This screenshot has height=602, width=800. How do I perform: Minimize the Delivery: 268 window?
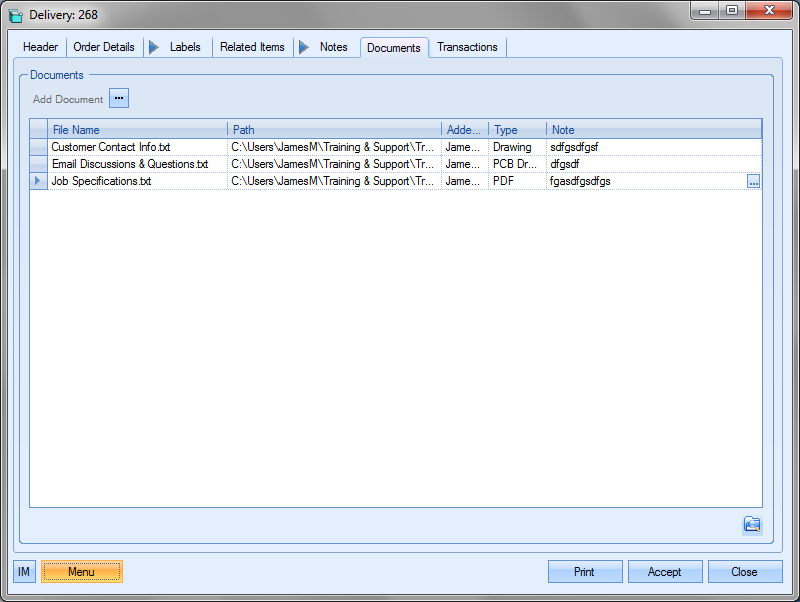(705, 10)
